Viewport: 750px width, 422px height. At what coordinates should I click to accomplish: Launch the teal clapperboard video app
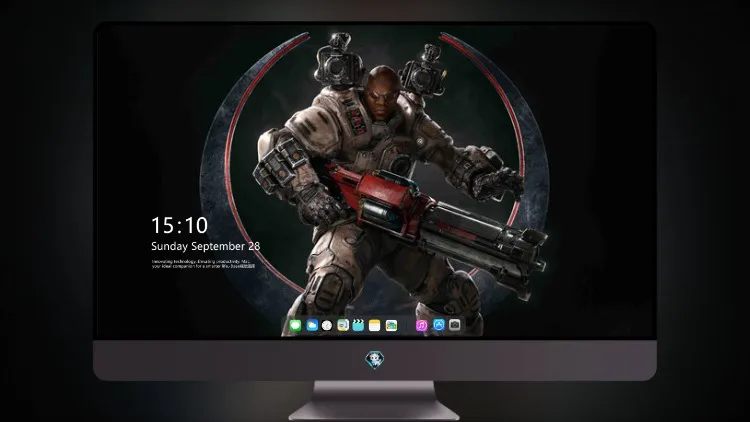coord(358,325)
